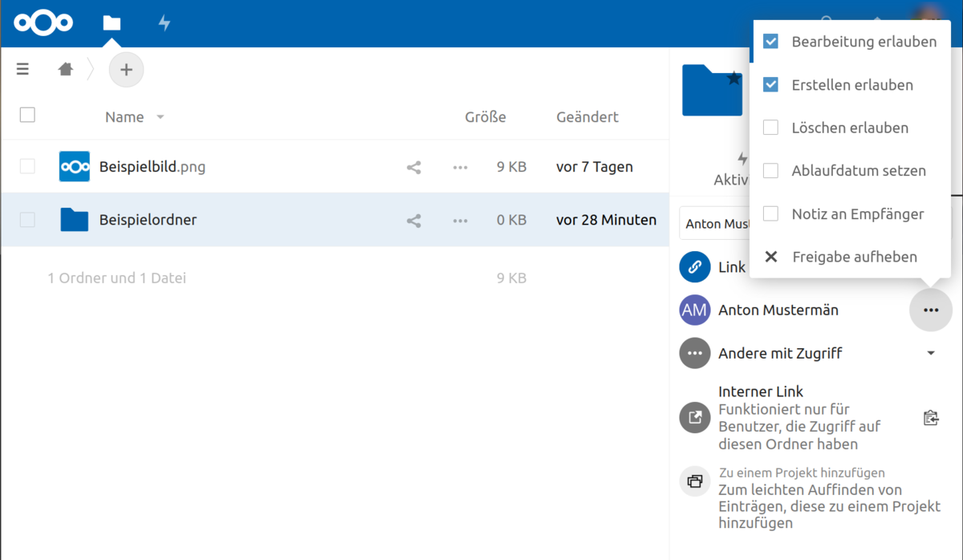Click share icon for Beispielordner
Image resolution: width=963 pixels, height=560 pixels.
[414, 221]
